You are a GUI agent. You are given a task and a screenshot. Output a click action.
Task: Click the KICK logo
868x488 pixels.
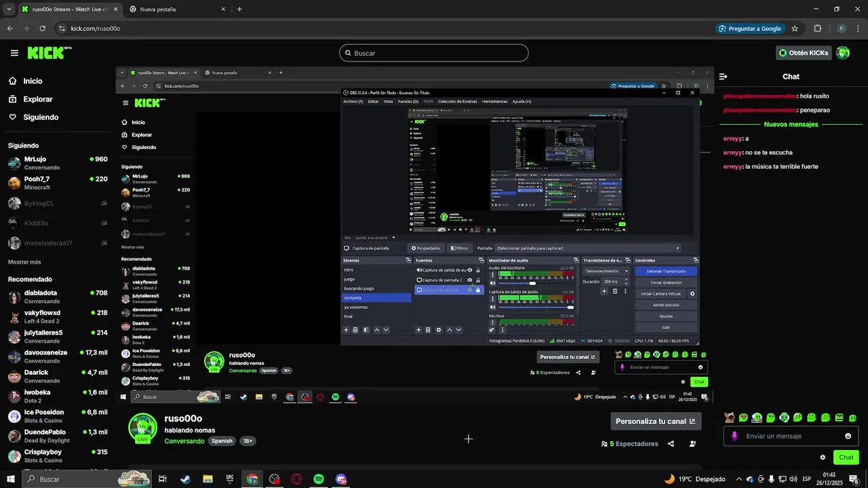49,53
